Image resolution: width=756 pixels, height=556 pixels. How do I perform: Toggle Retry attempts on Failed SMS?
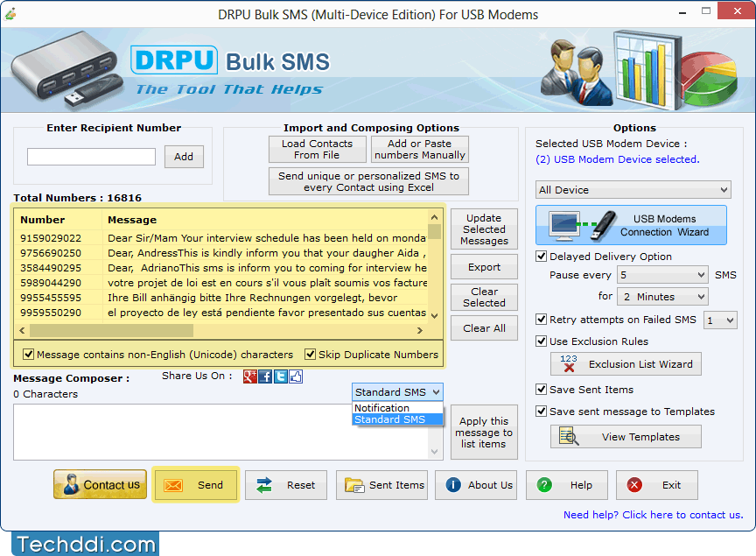click(x=541, y=319)
